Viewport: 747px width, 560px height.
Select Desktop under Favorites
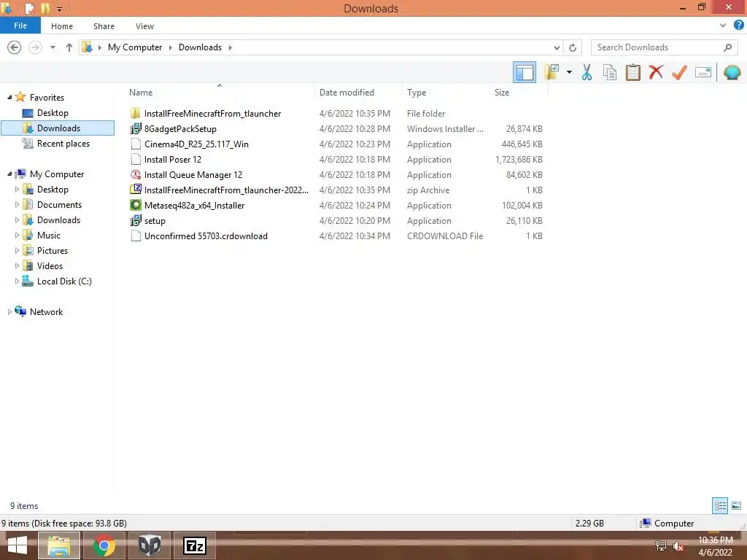tap(53, 113)
